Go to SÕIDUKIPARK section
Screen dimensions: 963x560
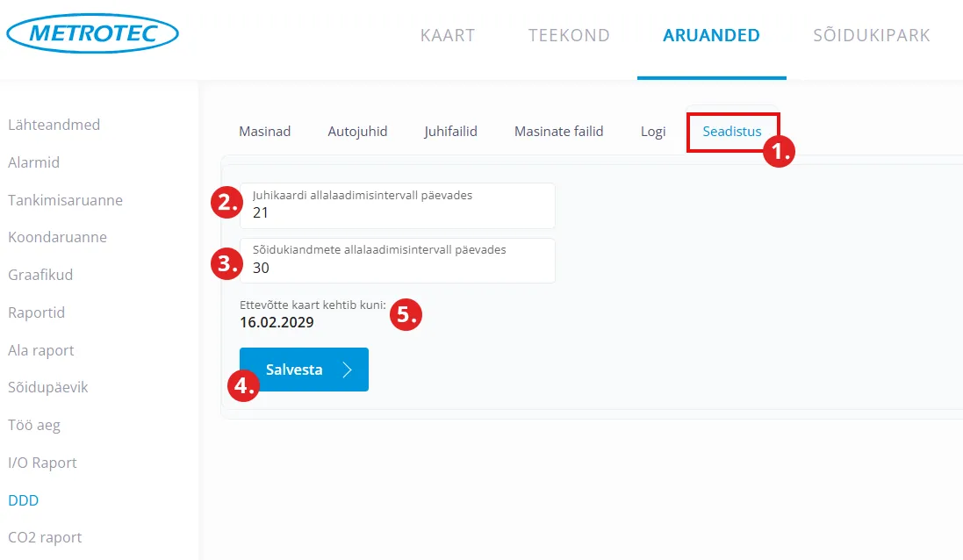(x=871, y=36)
